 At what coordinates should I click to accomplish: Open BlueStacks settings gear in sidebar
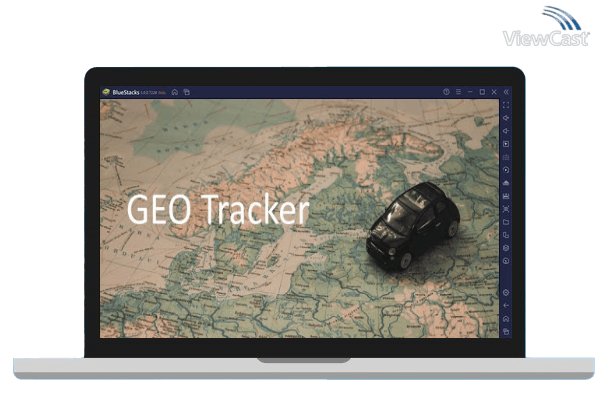tap(506, 293)
